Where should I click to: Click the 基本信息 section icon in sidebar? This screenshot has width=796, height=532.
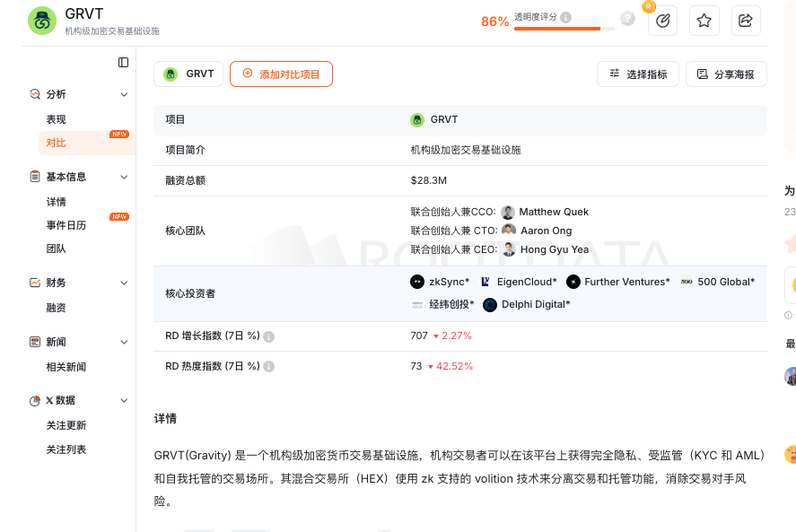click(x=35, y=177)
